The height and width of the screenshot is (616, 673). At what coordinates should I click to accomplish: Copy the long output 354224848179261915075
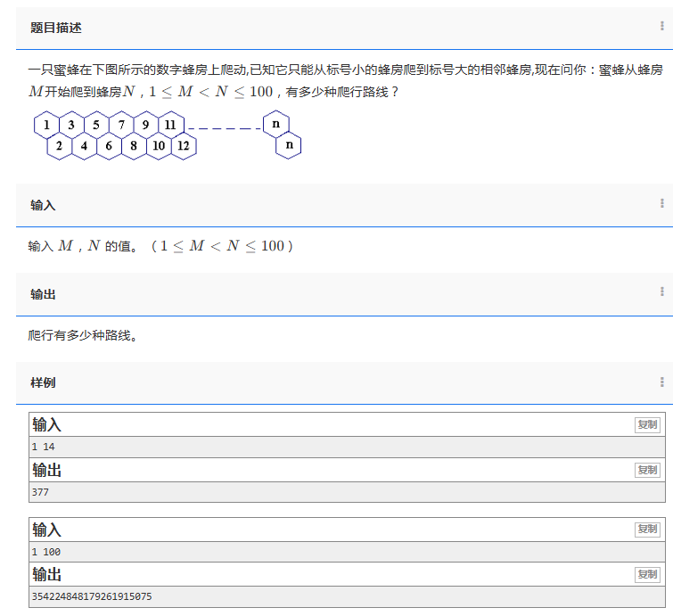point(647,574)
